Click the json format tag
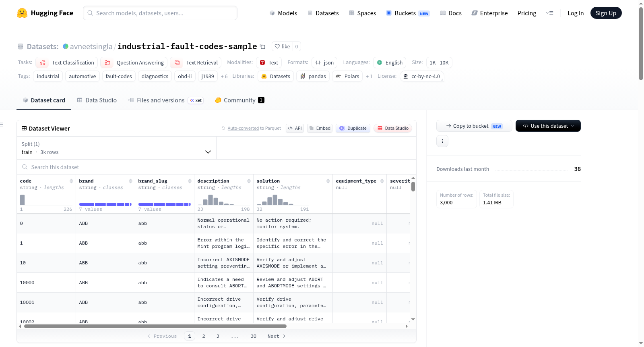Viewport: 644px width, 347px height. click(324, 62)
